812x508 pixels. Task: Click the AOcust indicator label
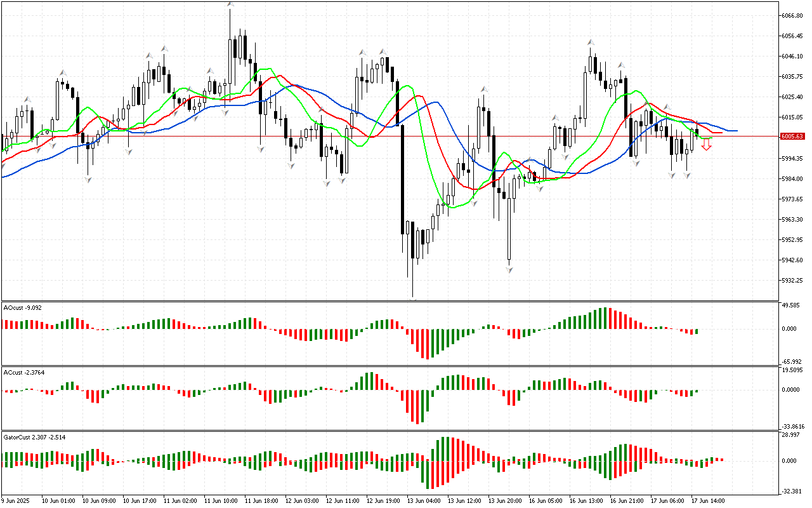(23, 308)
